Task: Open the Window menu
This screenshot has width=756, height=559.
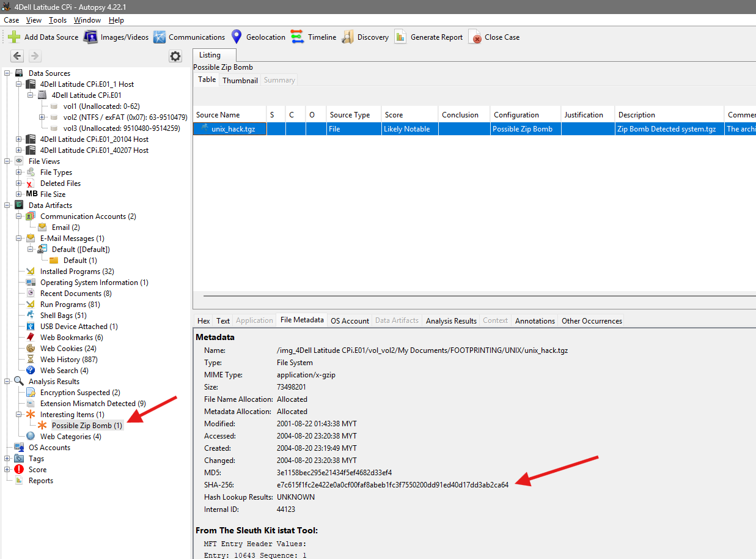Action: coord(87,20)
